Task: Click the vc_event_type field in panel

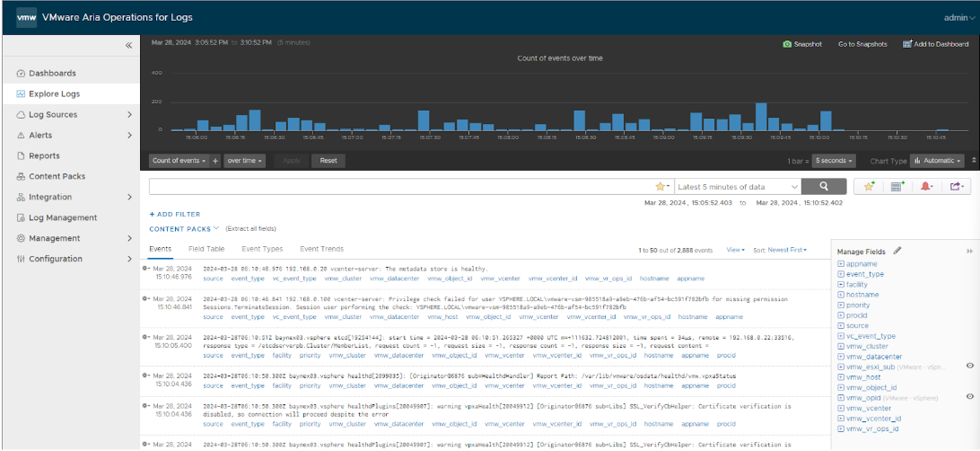Action: point(871,336)
